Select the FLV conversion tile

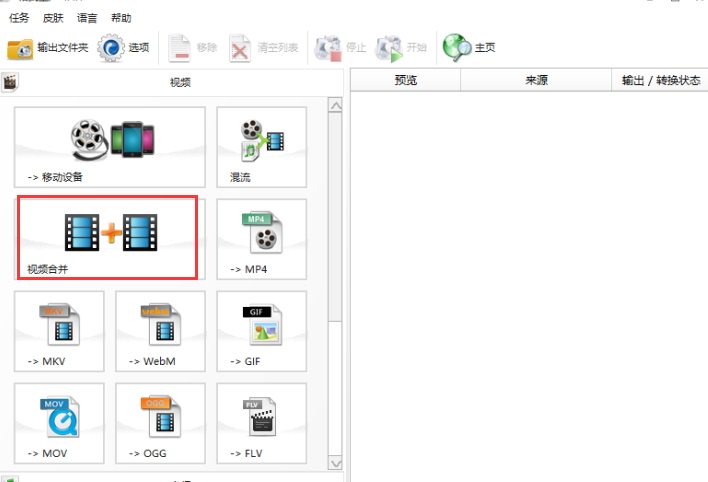click(262, 423)
